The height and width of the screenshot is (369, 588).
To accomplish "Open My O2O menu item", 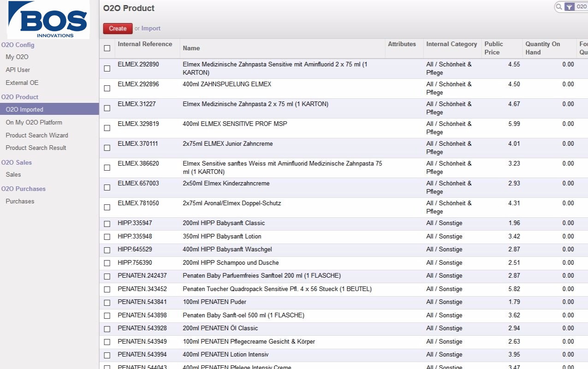I will [x=17, y=57].
